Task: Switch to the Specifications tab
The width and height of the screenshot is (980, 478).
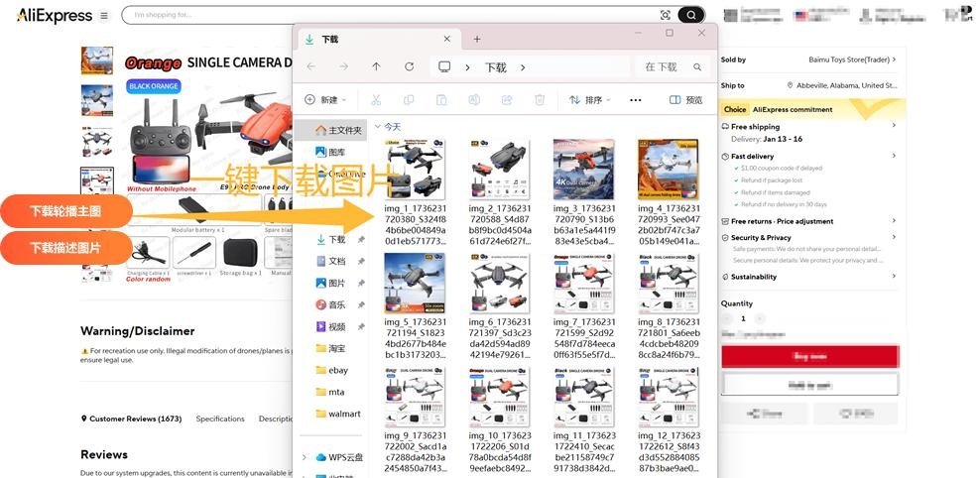Action: 220,418
